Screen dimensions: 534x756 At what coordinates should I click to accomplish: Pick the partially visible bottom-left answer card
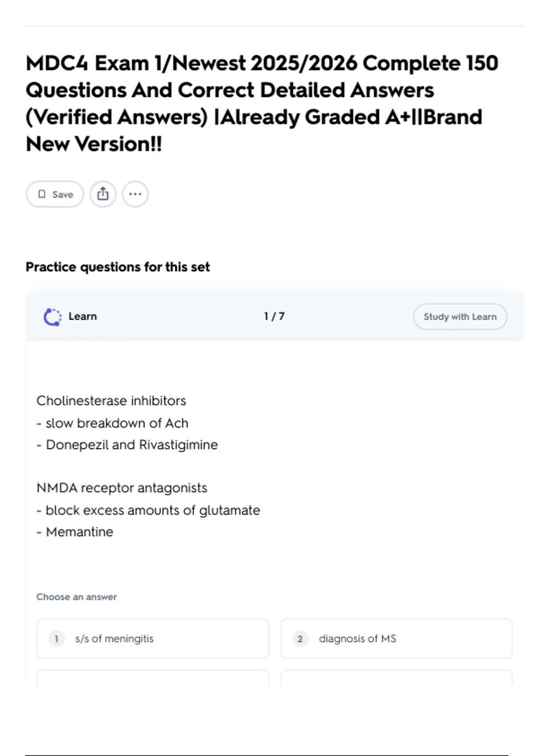point(153,678)
